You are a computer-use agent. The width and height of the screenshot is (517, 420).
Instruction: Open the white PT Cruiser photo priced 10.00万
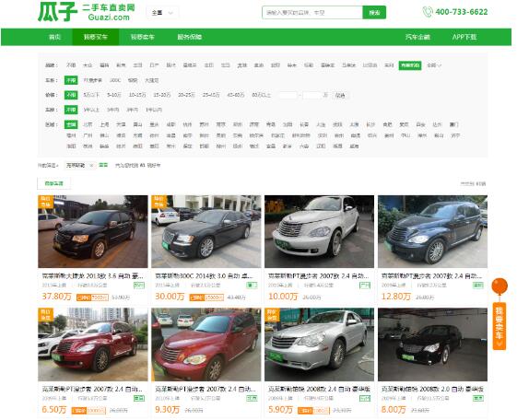(319, 231)
